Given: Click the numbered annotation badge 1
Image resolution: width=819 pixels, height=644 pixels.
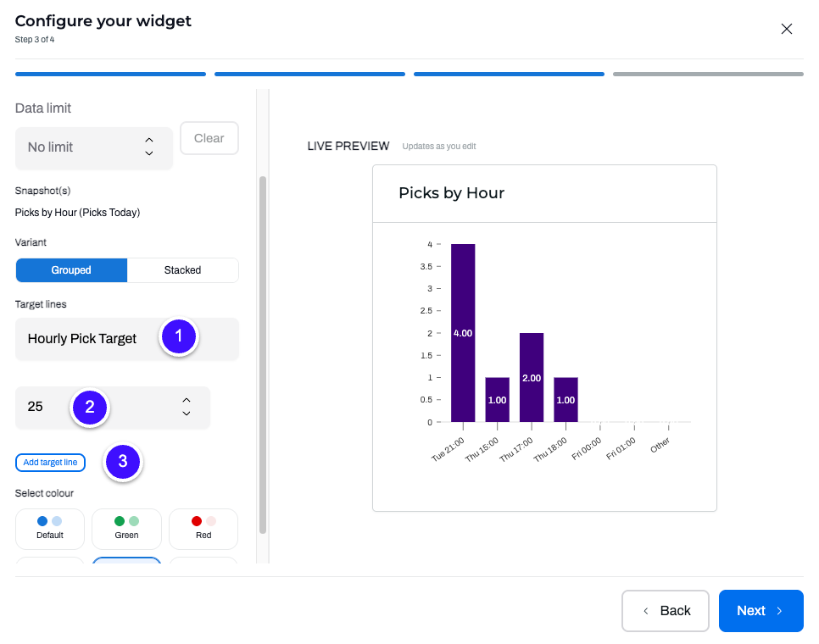Looking at the screenshot, I should [x=179, y=336].
